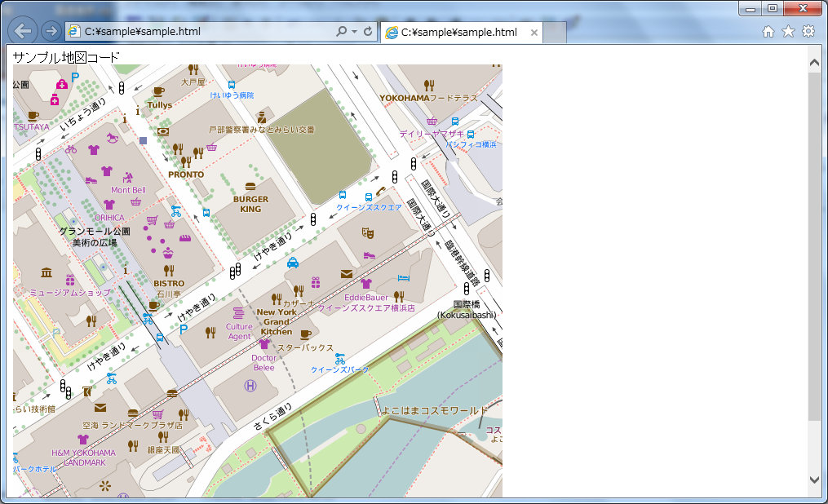Refresh the page using reload icon
This screenshot has height=504, width=828.
[368, 31]
